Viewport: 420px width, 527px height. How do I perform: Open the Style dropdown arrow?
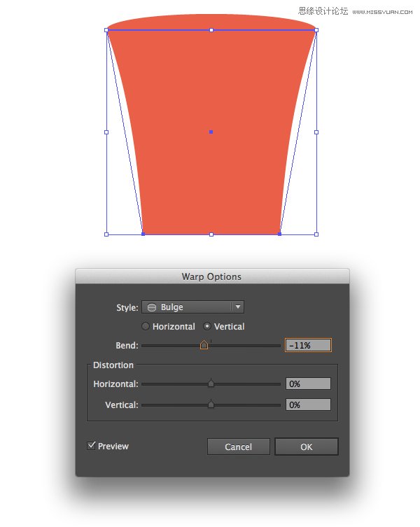click(238, 307)
